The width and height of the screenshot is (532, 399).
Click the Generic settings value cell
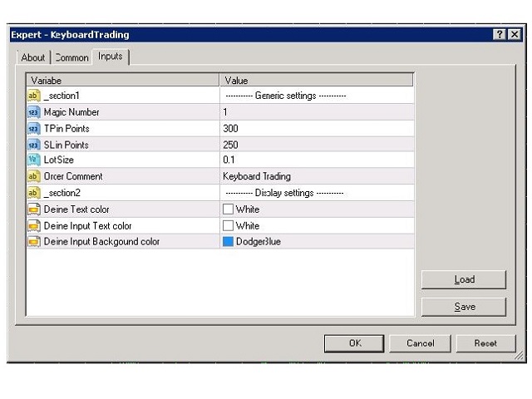(317, 96)
